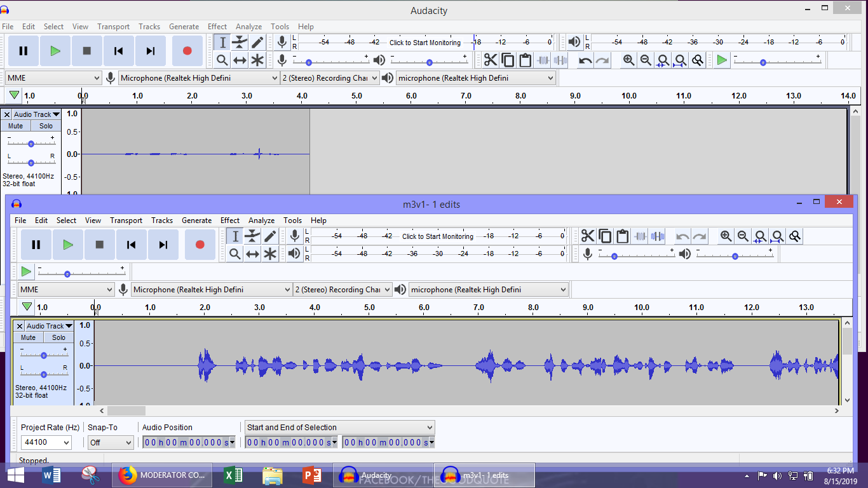This screenshot has height=488, width=868.
Task: Open the Snap-To dropdown
Action: coord(110,442)
